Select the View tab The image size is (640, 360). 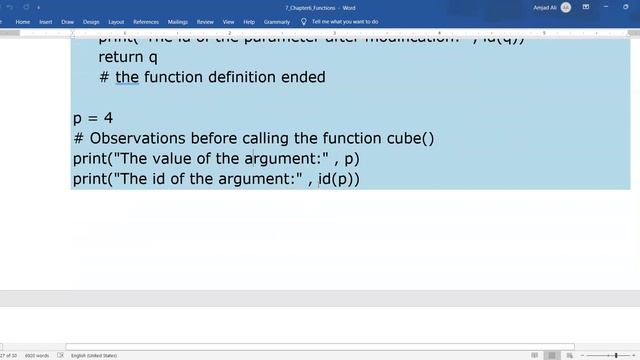coord(228,22)
